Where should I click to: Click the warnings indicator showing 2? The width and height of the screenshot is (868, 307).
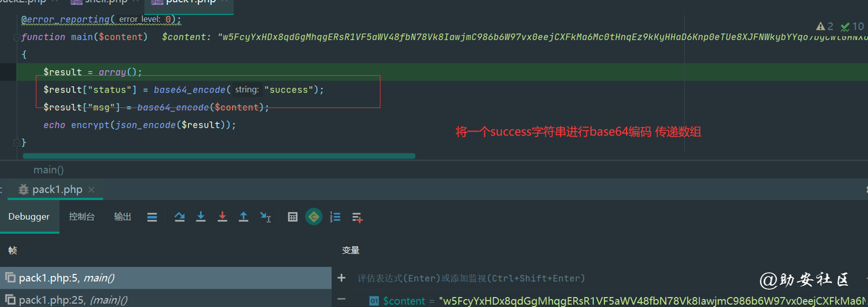[825, 26]
